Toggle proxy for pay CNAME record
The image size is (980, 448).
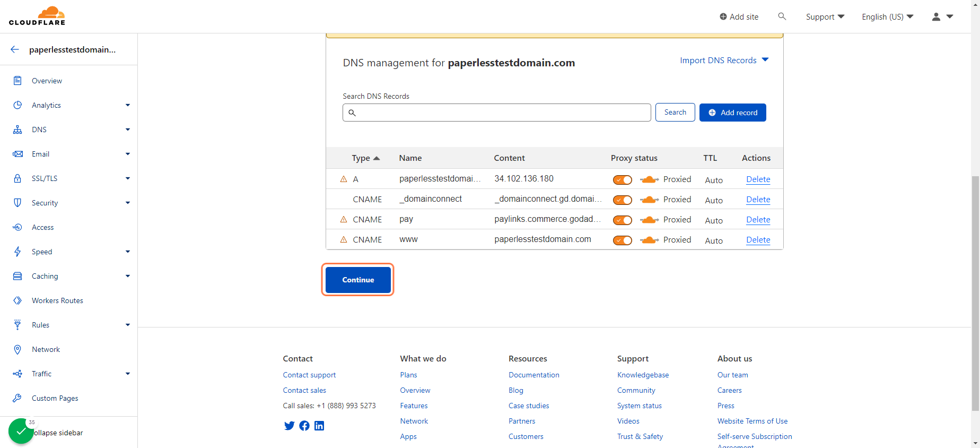pos(623,220)
